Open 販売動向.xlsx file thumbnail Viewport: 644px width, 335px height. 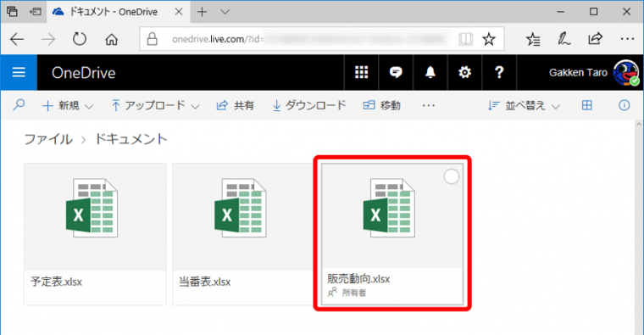click(392, 215)
